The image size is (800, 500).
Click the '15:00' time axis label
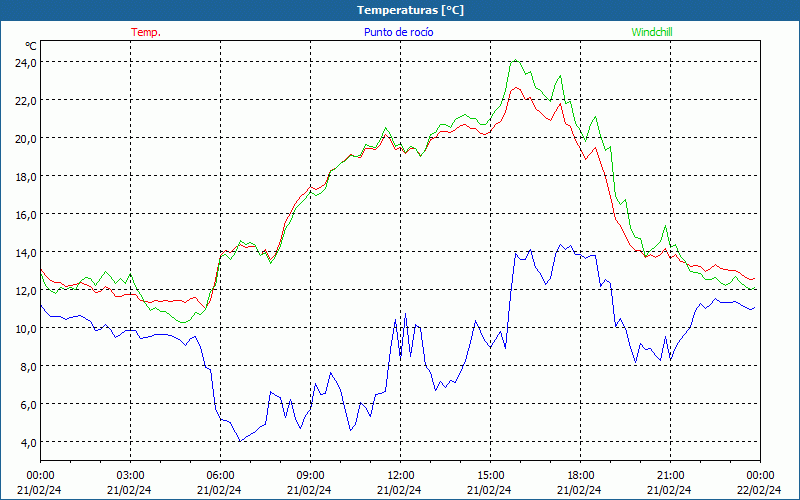coord(490,476)
